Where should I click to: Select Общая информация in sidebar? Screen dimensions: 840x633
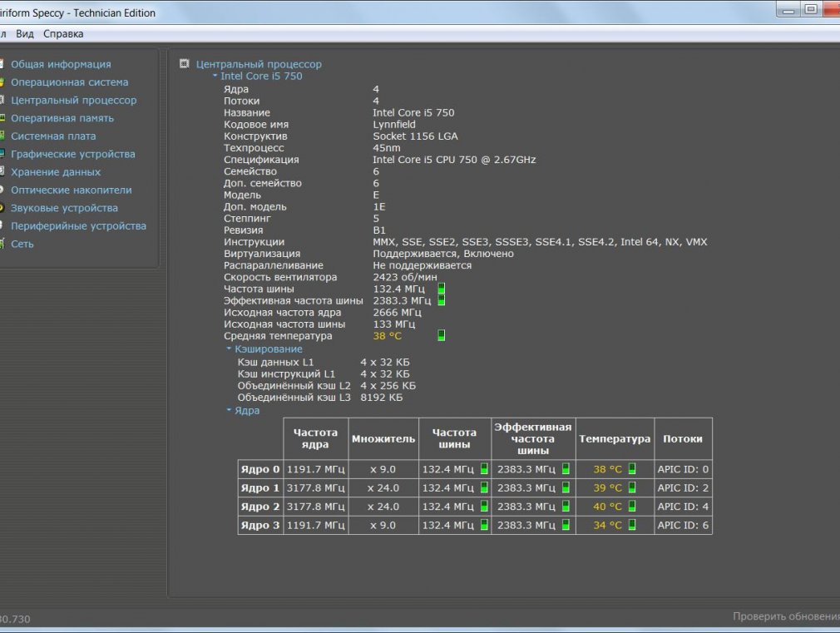(x=61, y=64)
